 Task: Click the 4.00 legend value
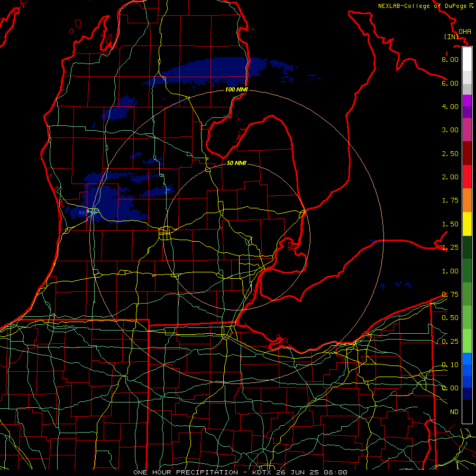click(450, 106)
